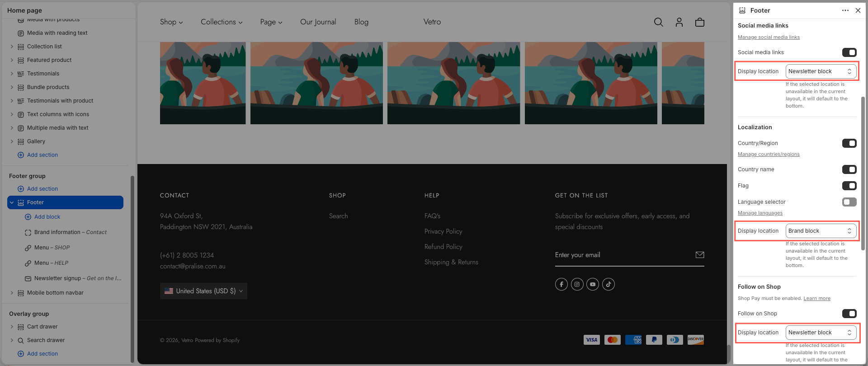Open the account user icon in header

pos(679,22)
